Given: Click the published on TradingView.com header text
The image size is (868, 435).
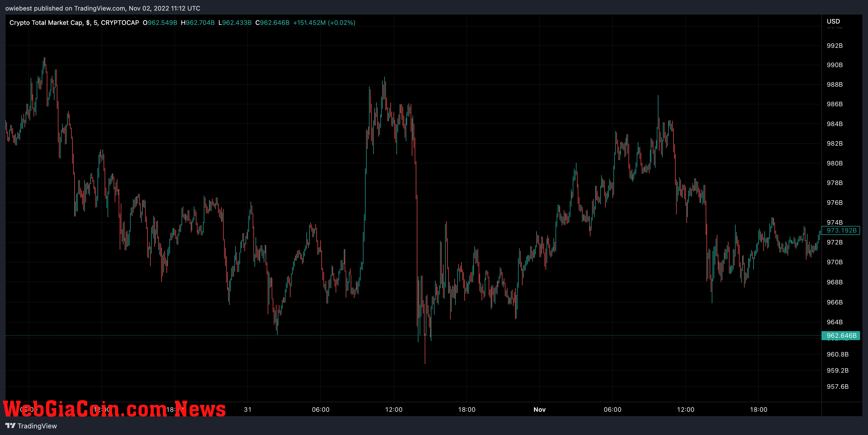Looking at the screenshot, I should (103, 8).
